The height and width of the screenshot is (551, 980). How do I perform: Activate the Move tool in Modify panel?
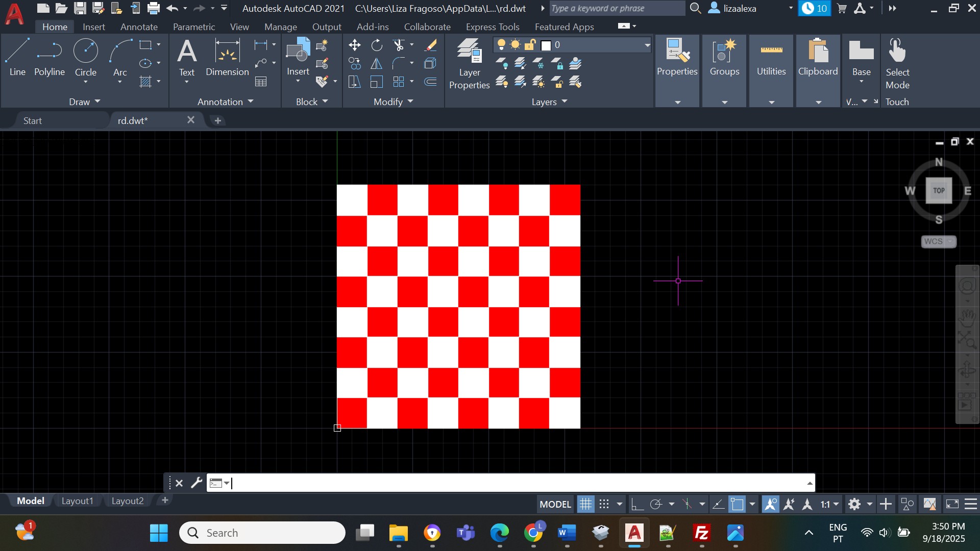[x=354, y=45]
